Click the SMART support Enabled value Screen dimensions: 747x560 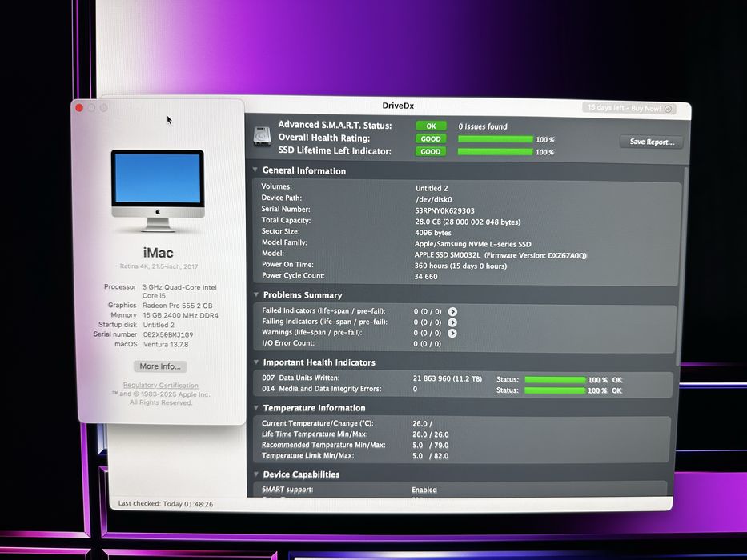tap(424, 490)
